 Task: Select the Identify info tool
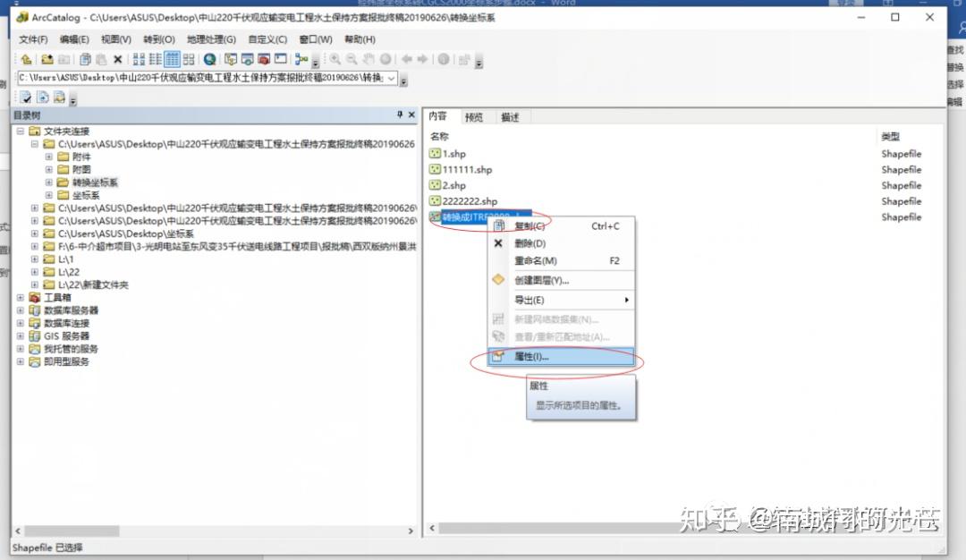point(444,59)
